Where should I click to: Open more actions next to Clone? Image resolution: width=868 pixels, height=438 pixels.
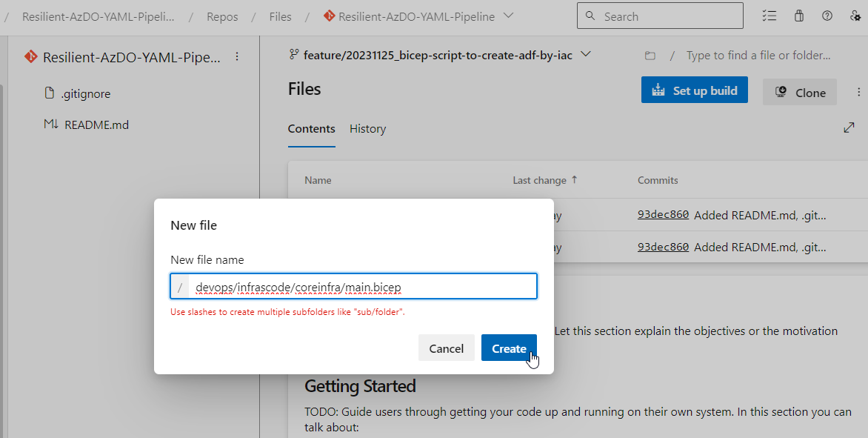click(x=858, y=92)
